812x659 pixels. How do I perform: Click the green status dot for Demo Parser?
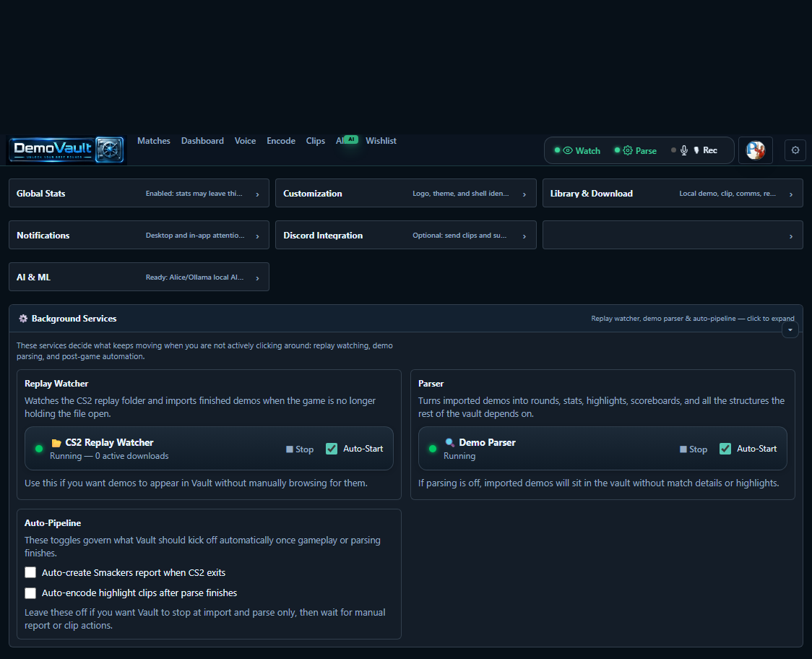point(433,449)
